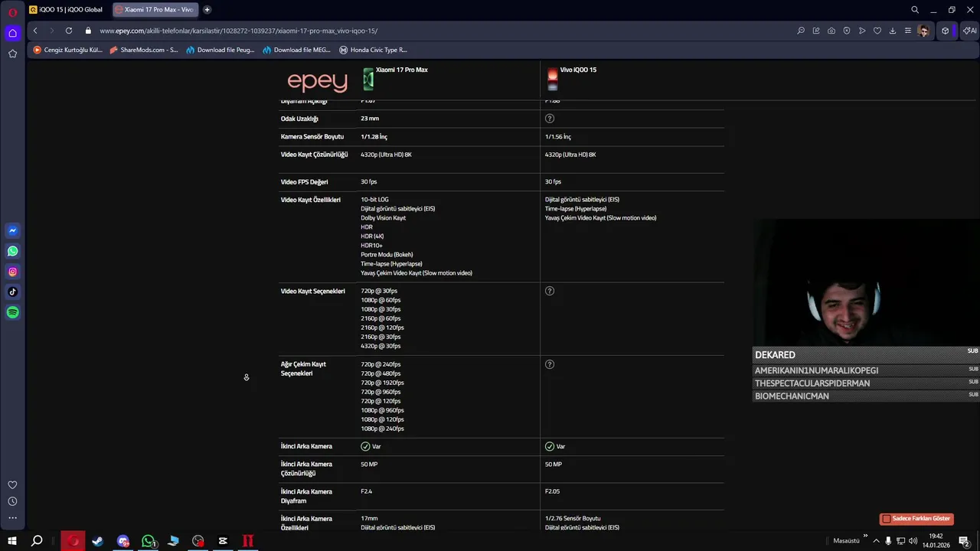Open bookmarks star in Opera sidebar
Viewport: 980px width, 551px height.
[x=12, y=54]
